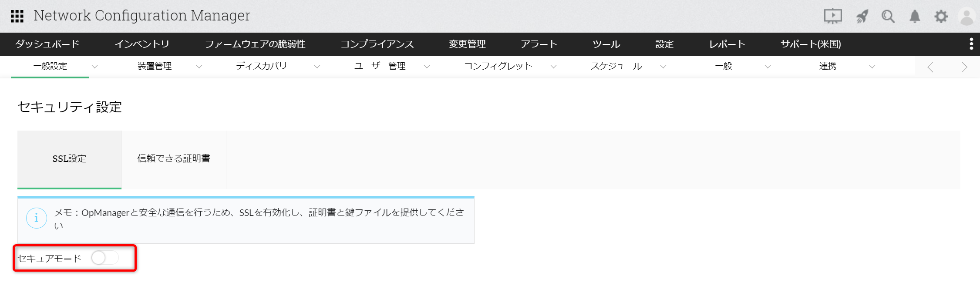
Task: Enable the セキュアモード toggle
Action: 104,258
